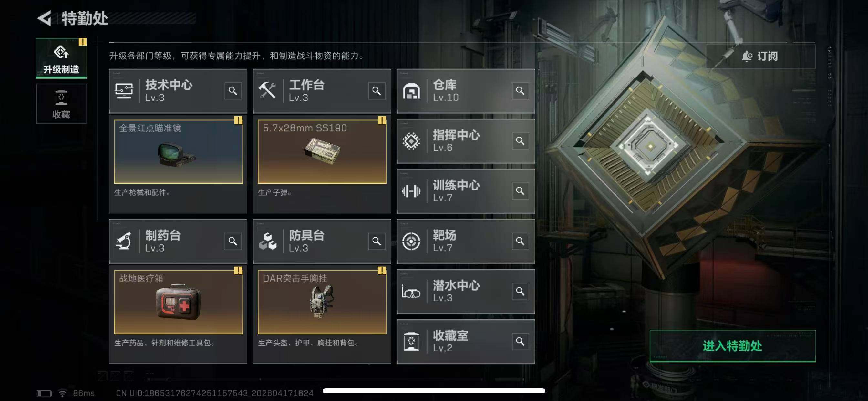Open magnifier details for 指挥中心

point(520,141)
